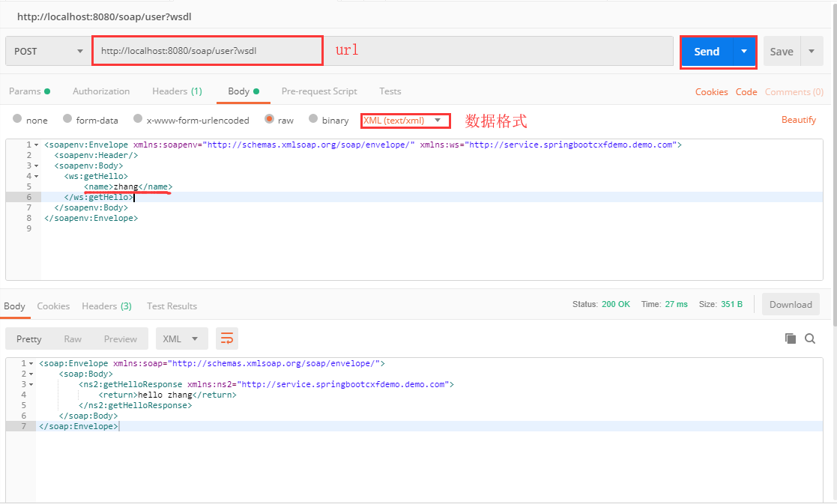Screen dimensions: 837x504
Task: Open the POST method dropdown
Action: [x=49, y=50]
